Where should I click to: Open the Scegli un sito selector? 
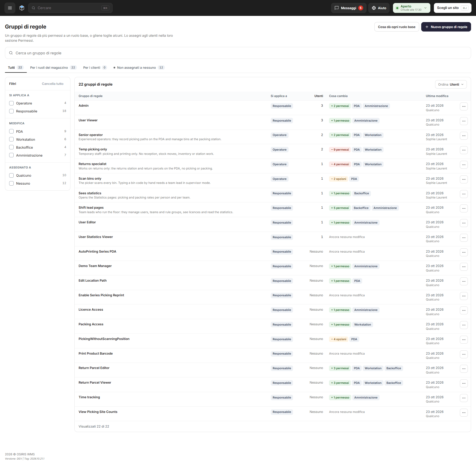452,8
